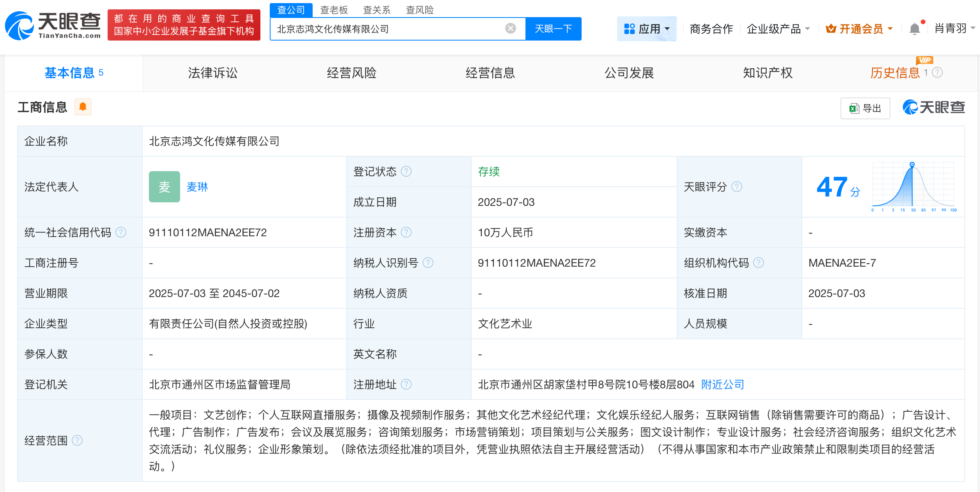Click the orange alert bell beside 工商信息
The image size is (980, 492).
click(x=82, y=106)
